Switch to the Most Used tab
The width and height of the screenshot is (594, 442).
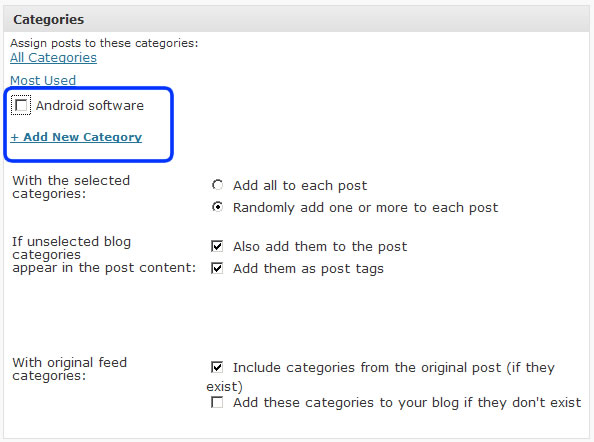click(43, 80)
